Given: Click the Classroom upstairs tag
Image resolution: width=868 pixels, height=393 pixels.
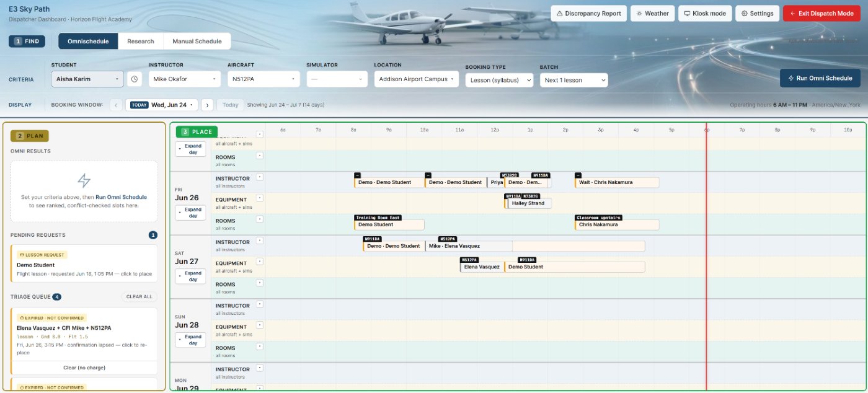Looking at the screenshot, I should click(x=598, y=218).
